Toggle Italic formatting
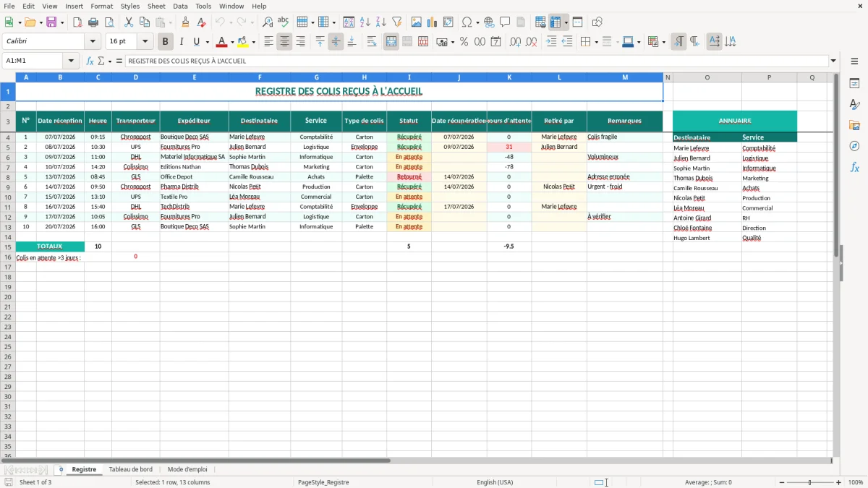Viewport: 868px width, 488px height. pyautogui.click(x=181, y=42)
